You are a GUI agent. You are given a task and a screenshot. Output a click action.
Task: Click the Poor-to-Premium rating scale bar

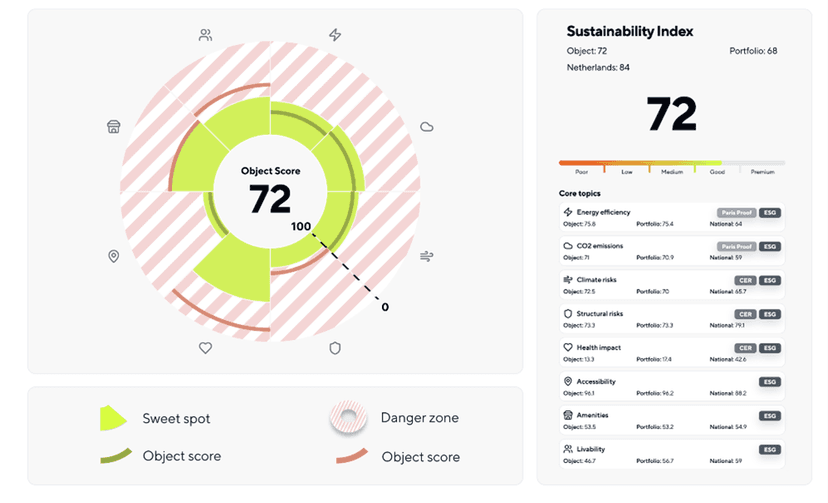point(671,162)
